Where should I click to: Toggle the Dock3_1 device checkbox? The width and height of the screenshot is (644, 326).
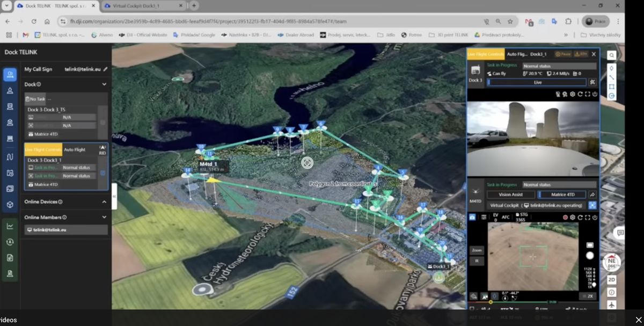coord(103,173)
